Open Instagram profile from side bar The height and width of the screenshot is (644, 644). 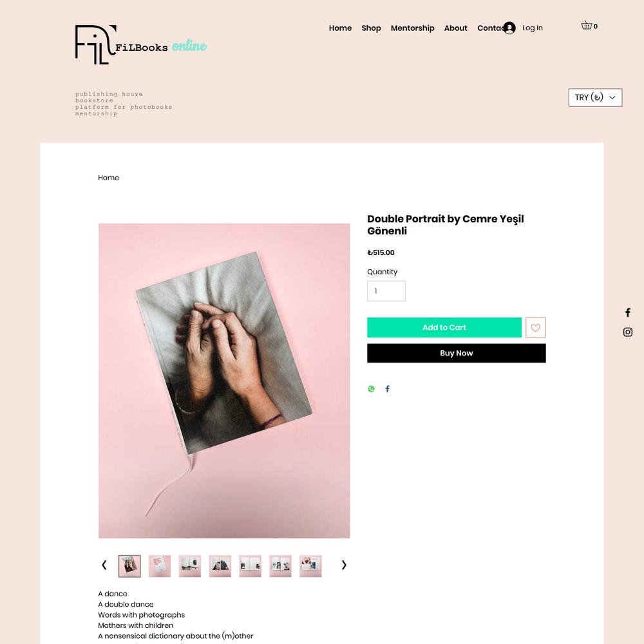[627, 332]
